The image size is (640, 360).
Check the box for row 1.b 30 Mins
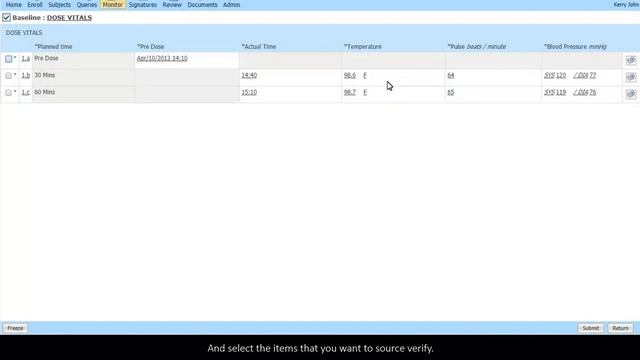(9, 76)
